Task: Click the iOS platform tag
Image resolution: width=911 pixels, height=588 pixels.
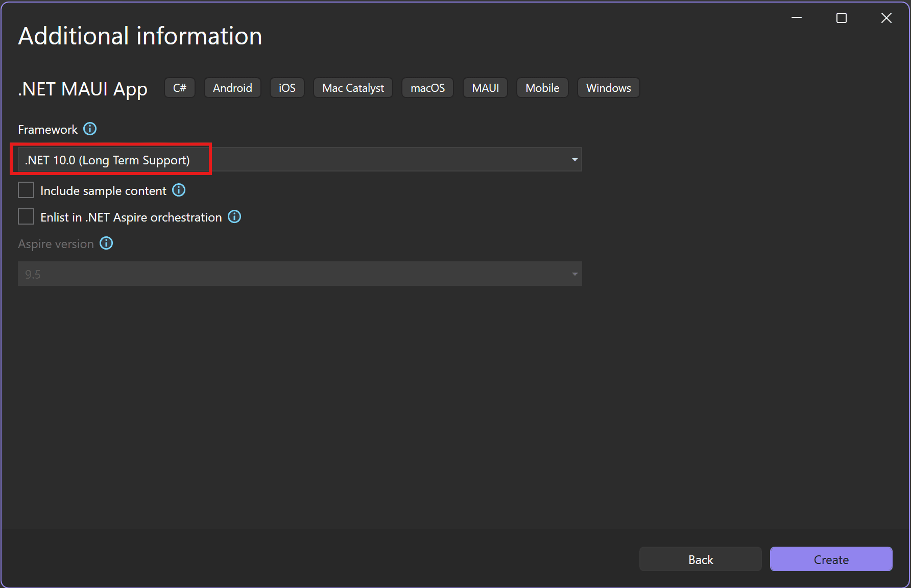Action: 287,88
